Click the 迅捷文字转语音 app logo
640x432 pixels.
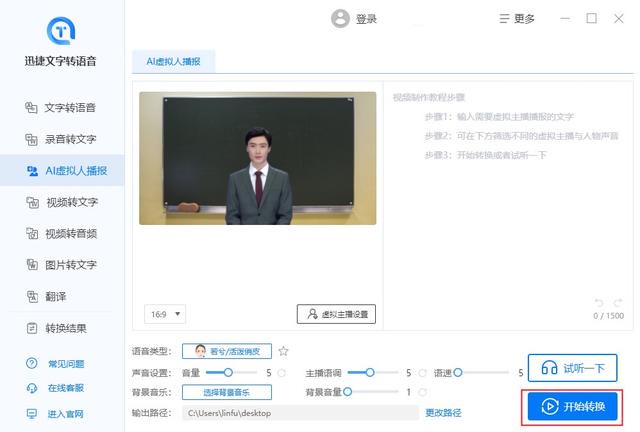click(x=61, y=31)
